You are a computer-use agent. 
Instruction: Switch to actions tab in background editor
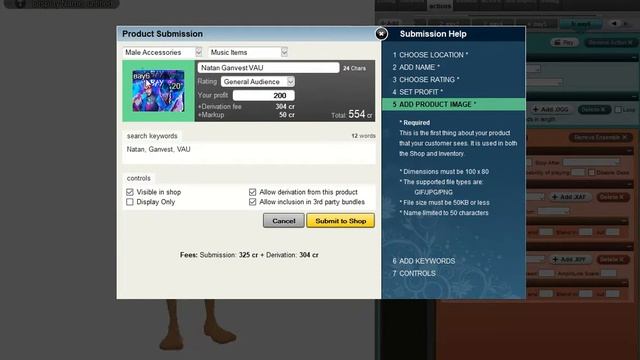[440, 6]
